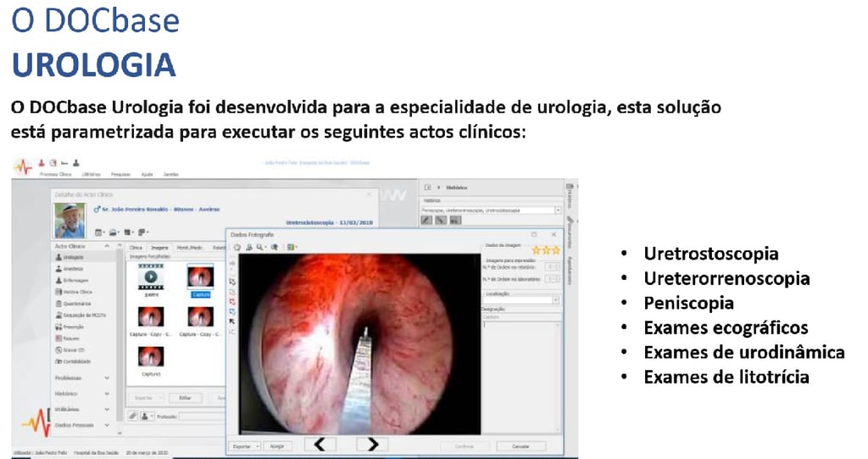Select Requisição de MCDTs in sidebar

tap(81, 316)
